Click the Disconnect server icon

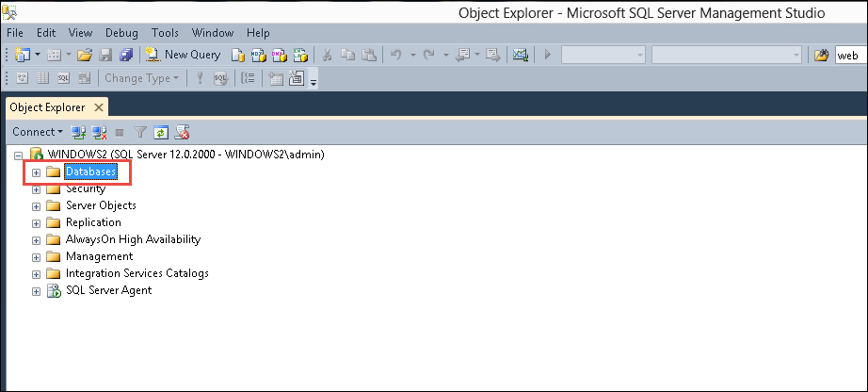[x=99, y=132]
